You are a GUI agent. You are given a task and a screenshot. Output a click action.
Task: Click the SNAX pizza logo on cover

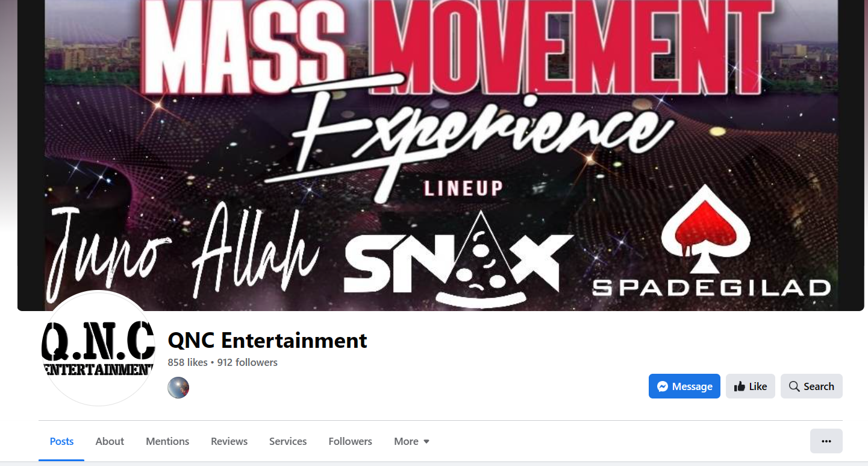(x=458, y=259)
